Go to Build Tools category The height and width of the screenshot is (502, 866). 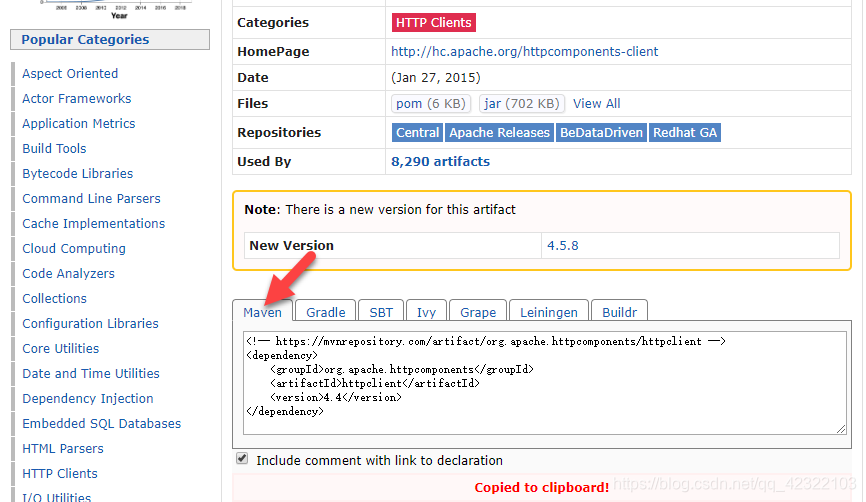tap(54, 149)
